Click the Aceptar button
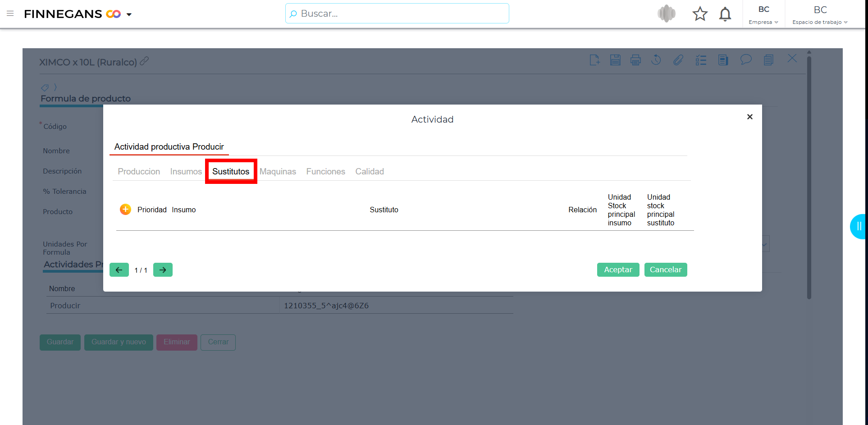 click(618, 270)
